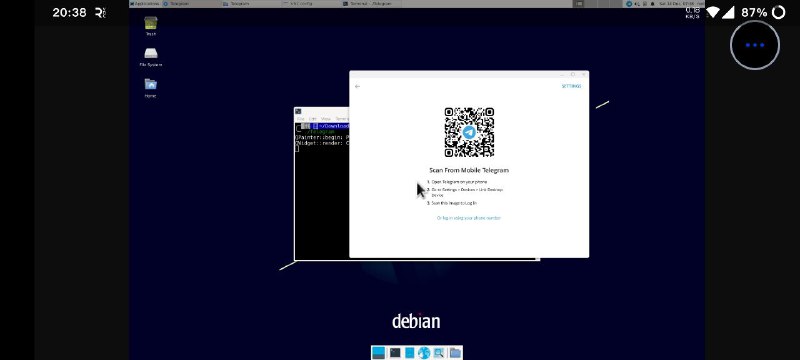Image resolution: width=800 pixels, height=360 pixels.
Task: Click Show Desktop icon in bottom dock
Action: point(379,352)
